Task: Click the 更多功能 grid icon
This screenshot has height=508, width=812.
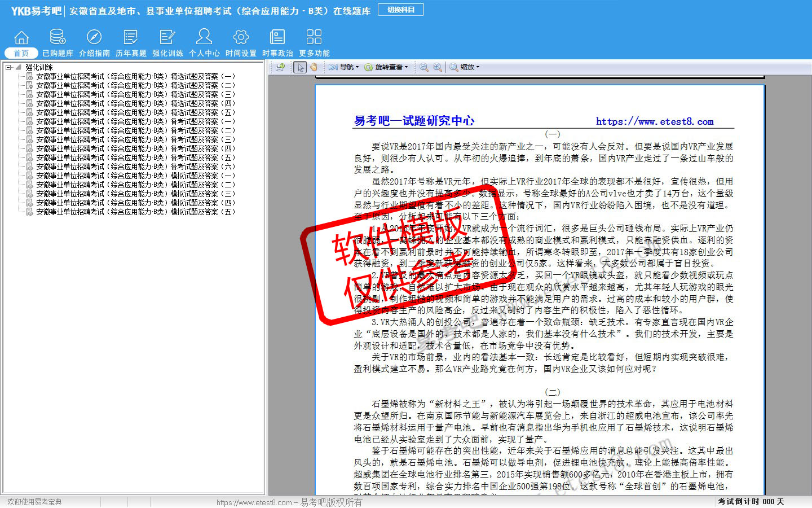Action: click(x=314, y=37)
